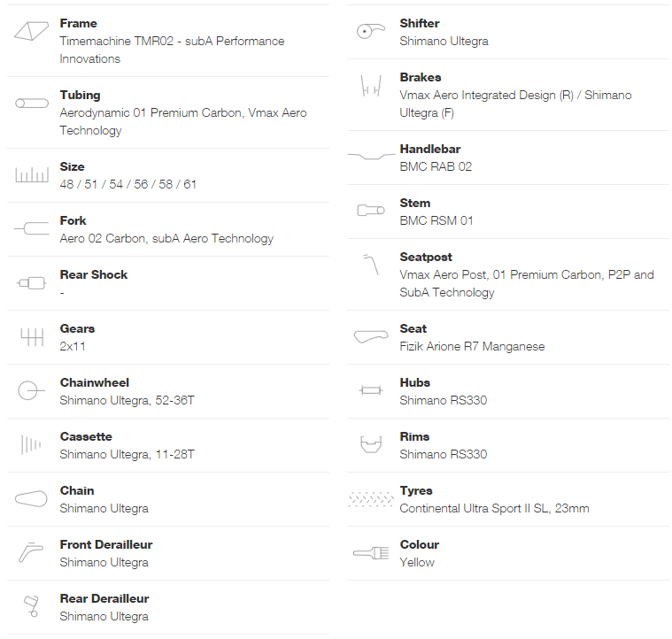
Task: Click the Hubs Shimano RS330 text
Action: coord(444,400)
